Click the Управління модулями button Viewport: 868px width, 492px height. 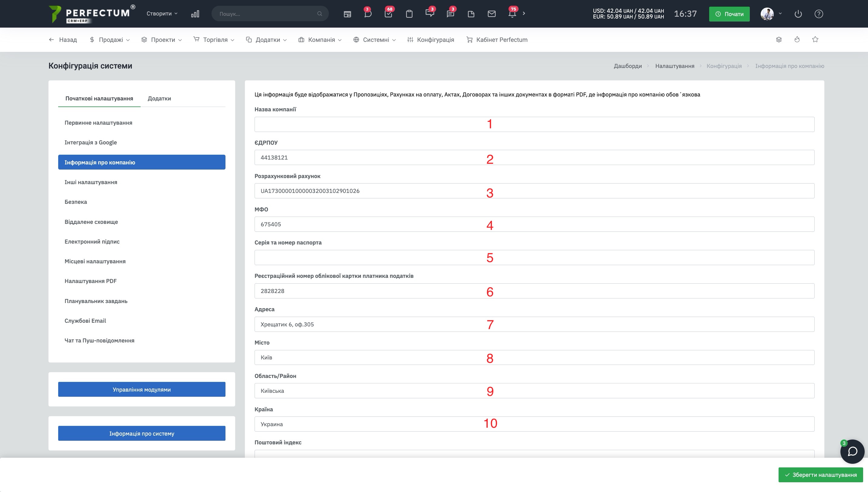[x=142, y=389]
